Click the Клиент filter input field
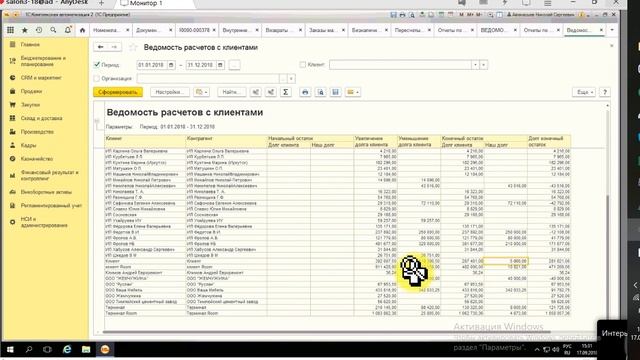The width and height of the screenshot is (640, 360). click(x=400, y=65)
